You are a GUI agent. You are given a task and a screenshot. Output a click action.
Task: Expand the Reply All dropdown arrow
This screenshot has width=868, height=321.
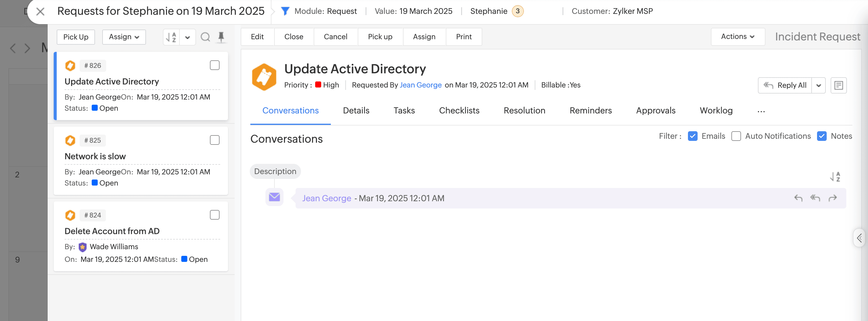[x=819, y=85]
